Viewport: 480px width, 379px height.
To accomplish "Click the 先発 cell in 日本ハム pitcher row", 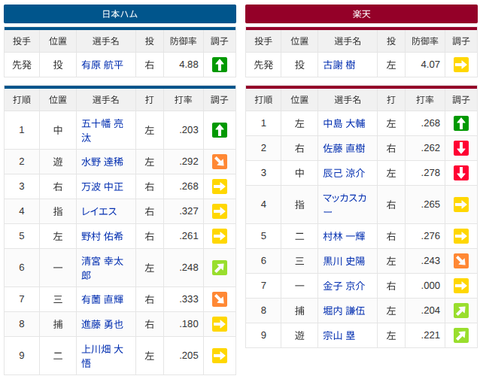I will pos(22,65).
